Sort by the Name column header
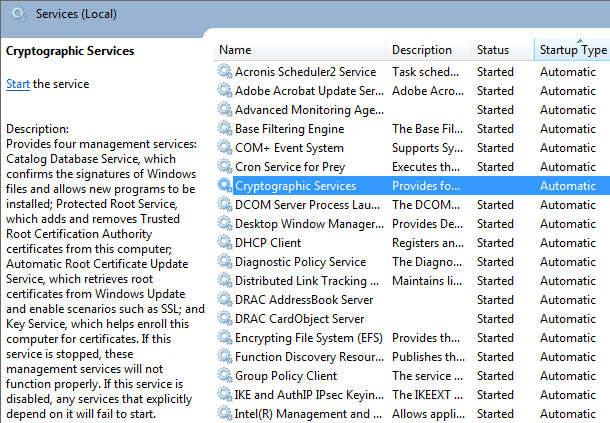Viewport: 610px width, 423px height. tap(299, 50)
